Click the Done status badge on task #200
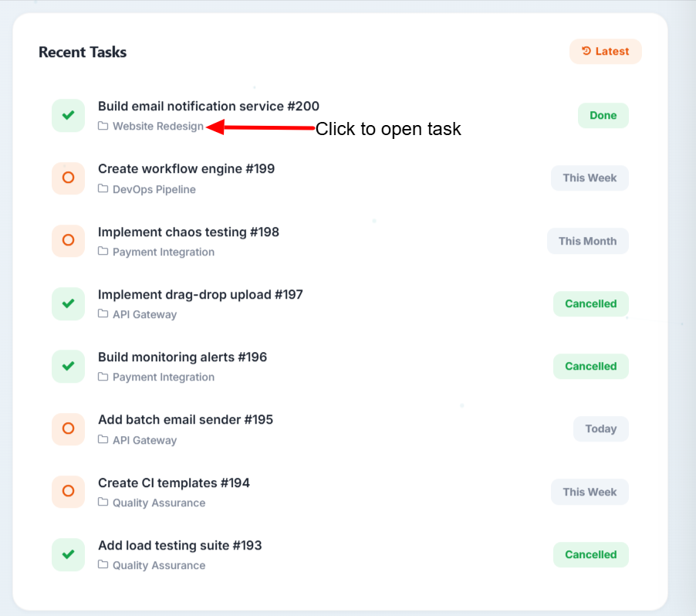696x616 pixels. (603, 115)
